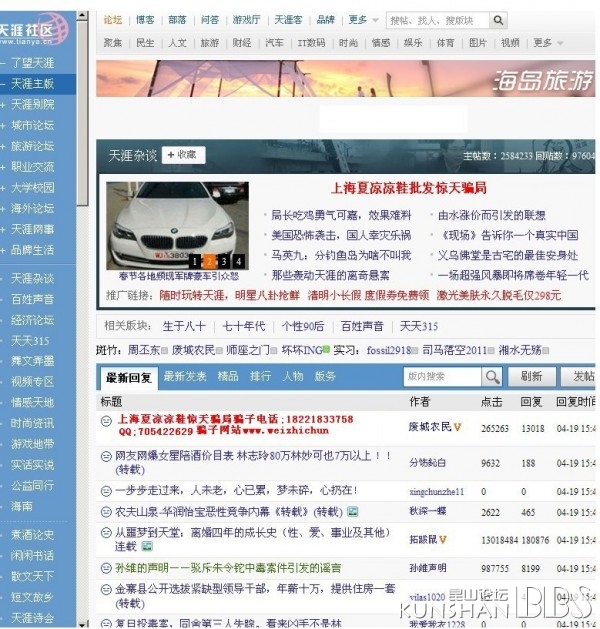Switch to 人物 tab
The width and height of the screenshot is (600, 629).
pos(293,376)
